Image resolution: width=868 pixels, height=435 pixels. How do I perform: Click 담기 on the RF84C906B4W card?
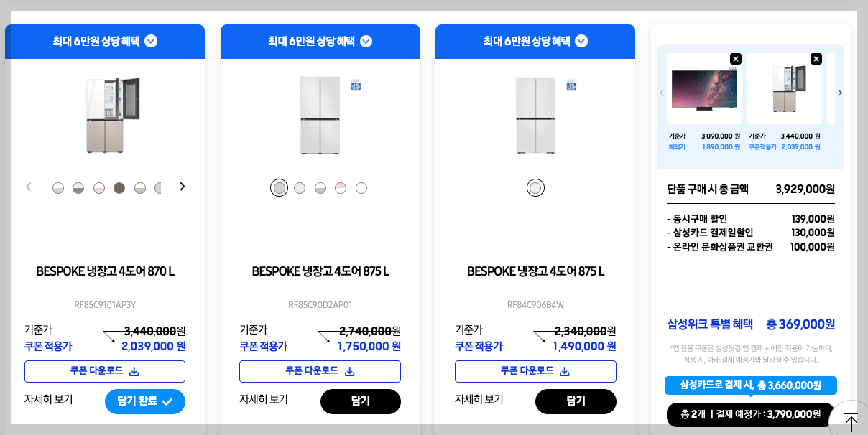(x=576, y=401)
